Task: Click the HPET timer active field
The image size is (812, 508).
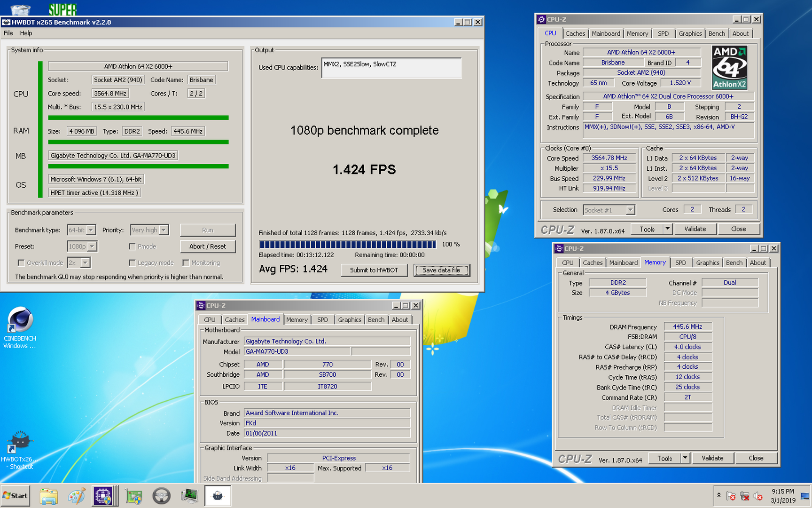Action: click(94, 193)
